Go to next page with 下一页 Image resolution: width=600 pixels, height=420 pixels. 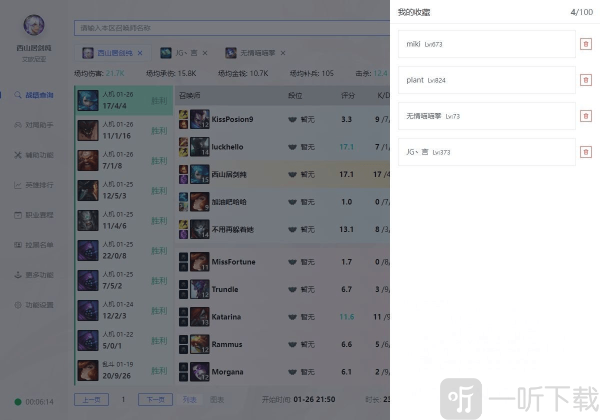coord(155,400)
